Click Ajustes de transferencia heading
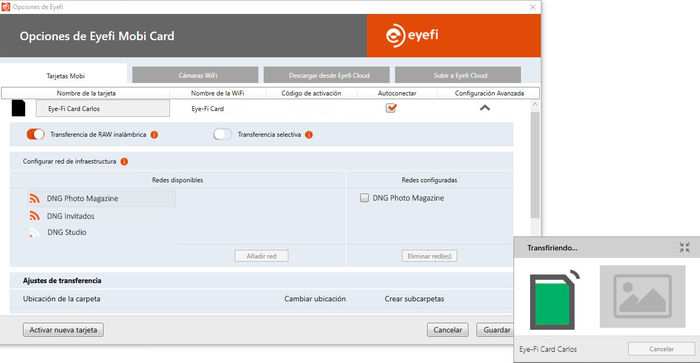 point(62,280)
